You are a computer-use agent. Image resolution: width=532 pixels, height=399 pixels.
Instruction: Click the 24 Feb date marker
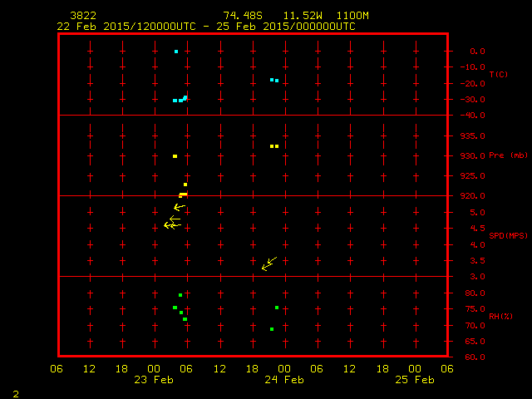284,380
